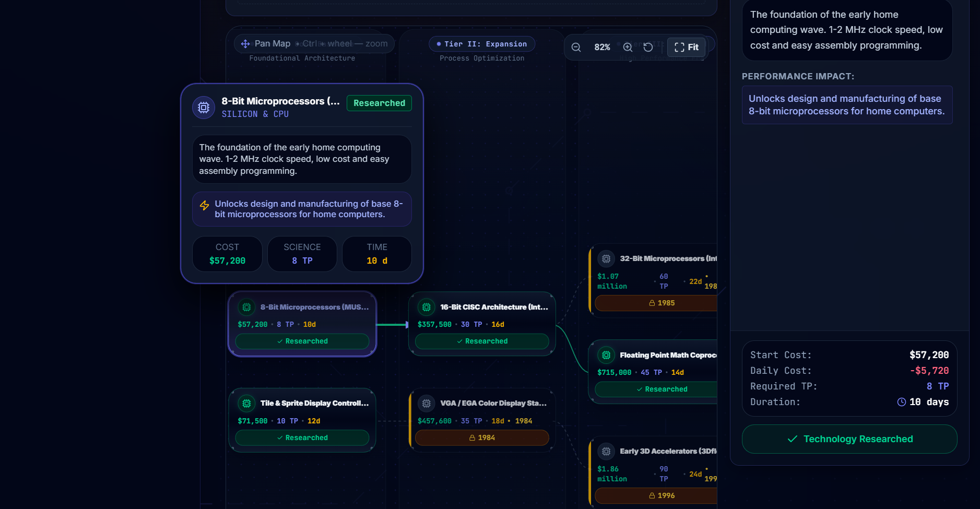
Task: Click the $71,500 cost on Tile & Sprite node
Action: (x=253, y=421)
